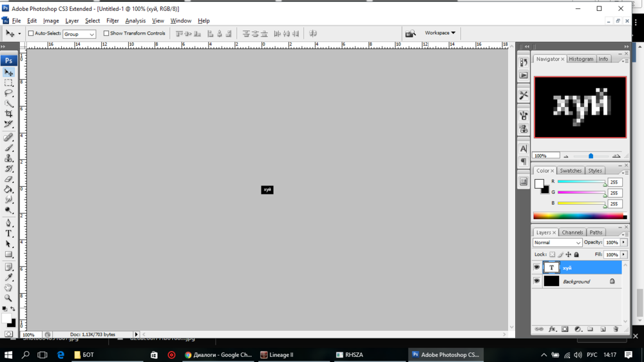The image size is (644, 362).
Task: Click Add layer mask icon
Action: [x=565, y=329]
